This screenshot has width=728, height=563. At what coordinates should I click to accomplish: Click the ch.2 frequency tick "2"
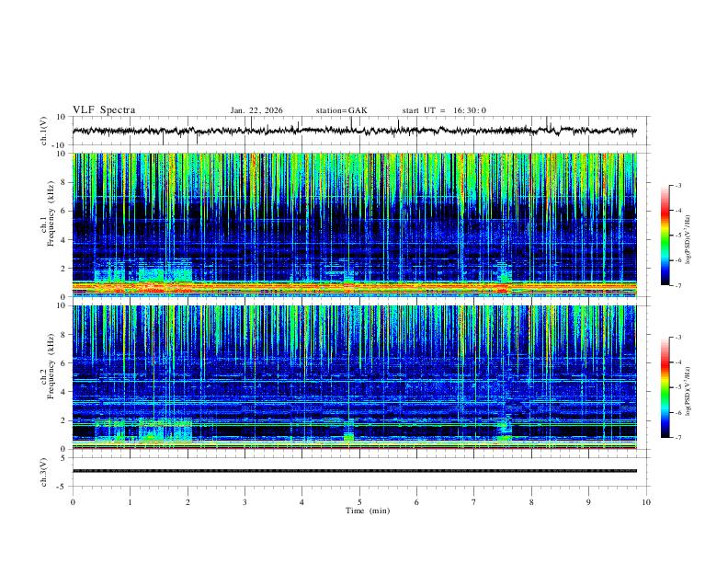click(64, 420)
